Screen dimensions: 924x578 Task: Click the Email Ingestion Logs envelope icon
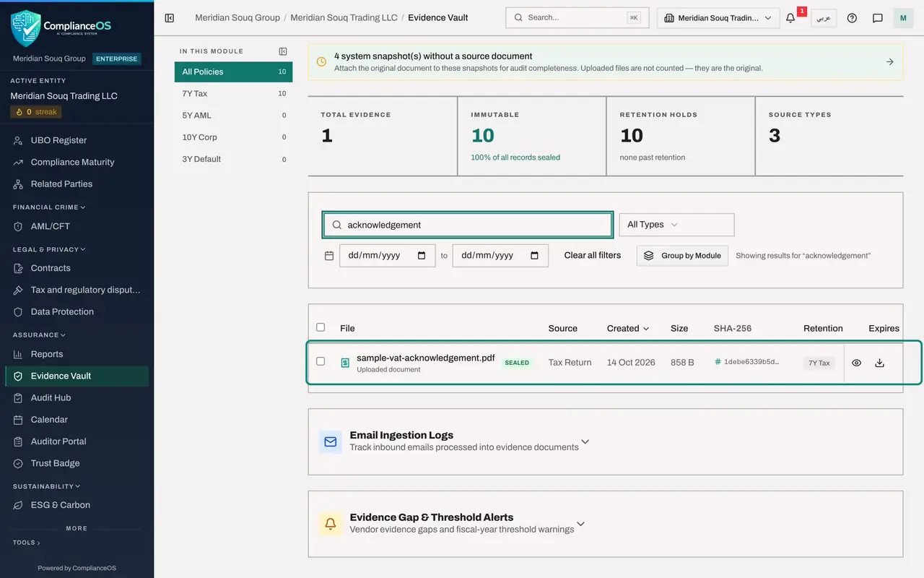331,441
